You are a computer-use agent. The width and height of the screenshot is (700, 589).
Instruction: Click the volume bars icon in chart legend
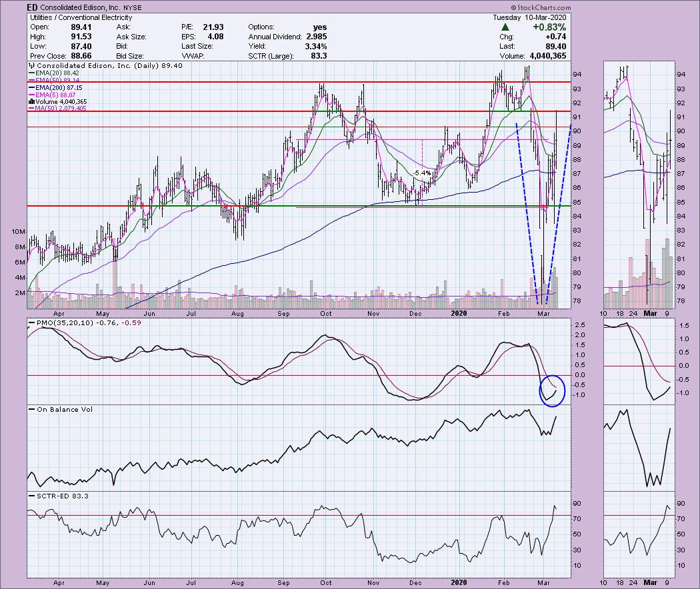coord(31,102)
